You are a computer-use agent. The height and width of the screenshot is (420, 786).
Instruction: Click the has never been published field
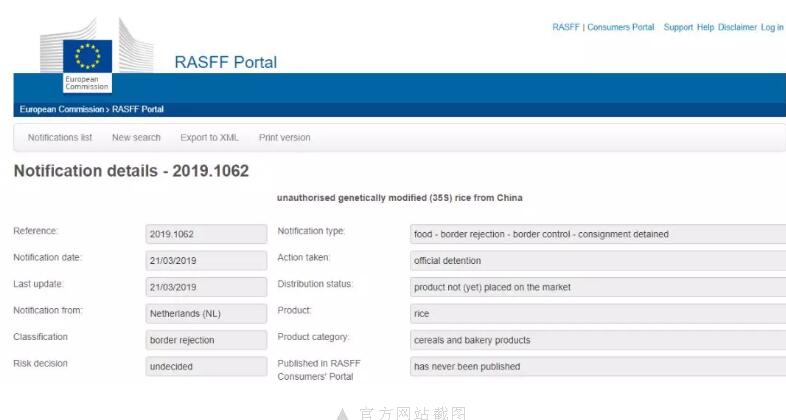(598, 366)
